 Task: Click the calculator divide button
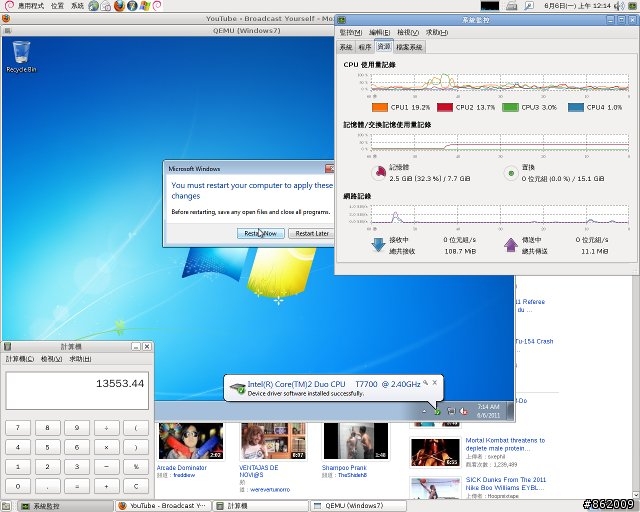pos(106,428)
